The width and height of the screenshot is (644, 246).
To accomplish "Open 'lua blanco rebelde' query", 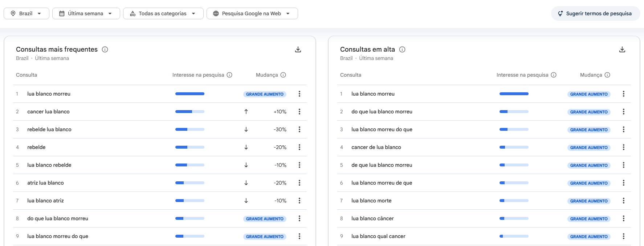I will [x=49, y=165].
